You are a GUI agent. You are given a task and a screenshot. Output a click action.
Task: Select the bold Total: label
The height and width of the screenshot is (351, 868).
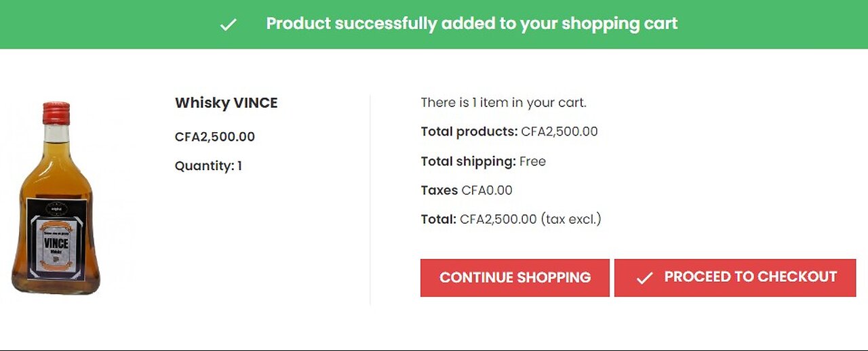pos(438,220)
